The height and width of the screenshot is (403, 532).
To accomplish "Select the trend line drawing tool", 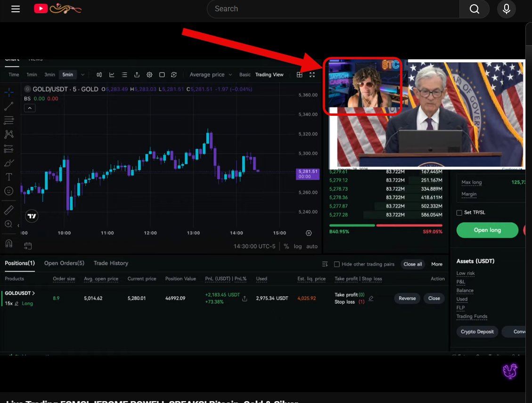I will point(9,106).
